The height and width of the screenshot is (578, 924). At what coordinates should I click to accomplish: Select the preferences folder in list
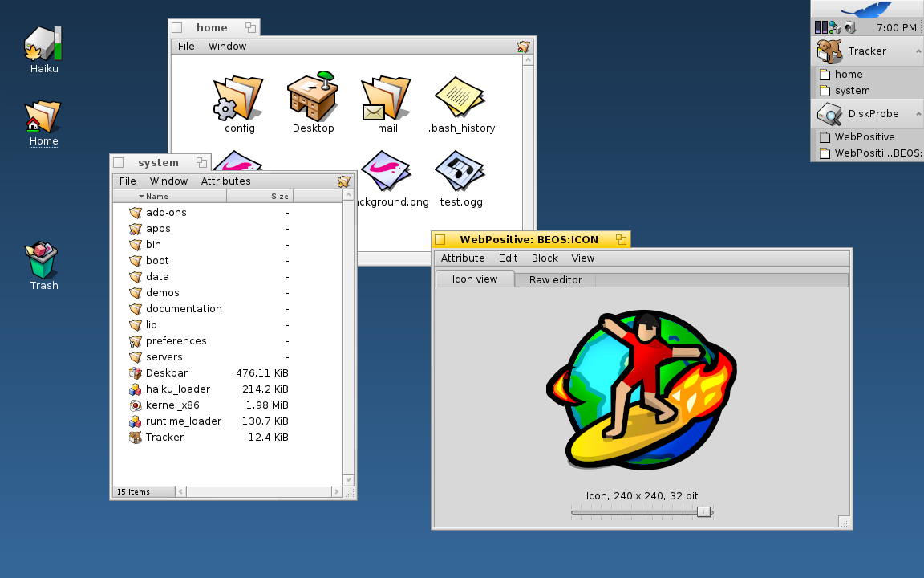(176, 341)
